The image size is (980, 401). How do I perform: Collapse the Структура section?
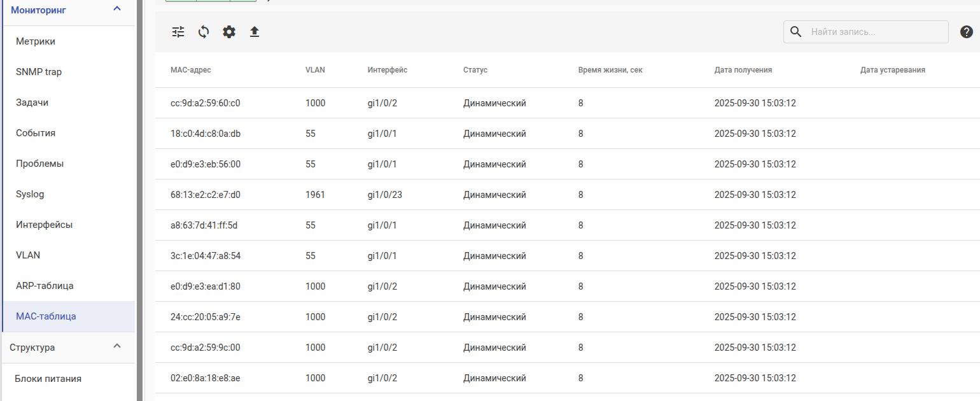pyautogui.click(x=116, y=346)
